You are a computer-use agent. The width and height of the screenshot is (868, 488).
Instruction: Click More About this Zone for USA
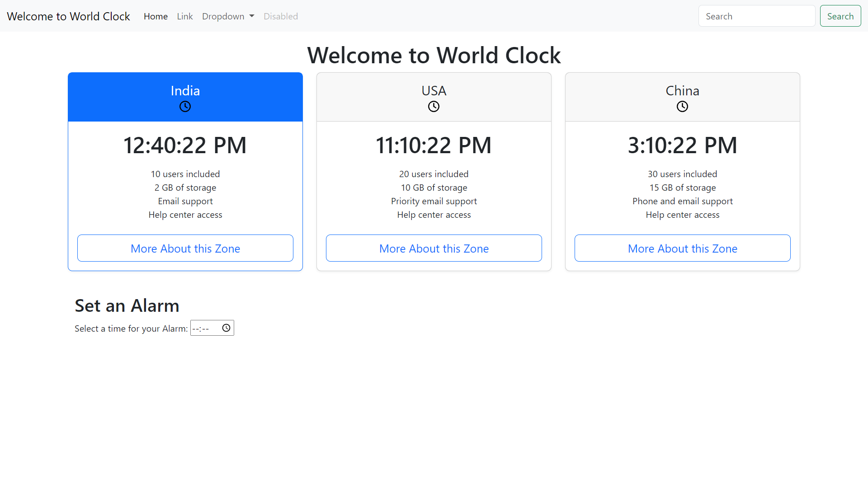pos(434,248)
